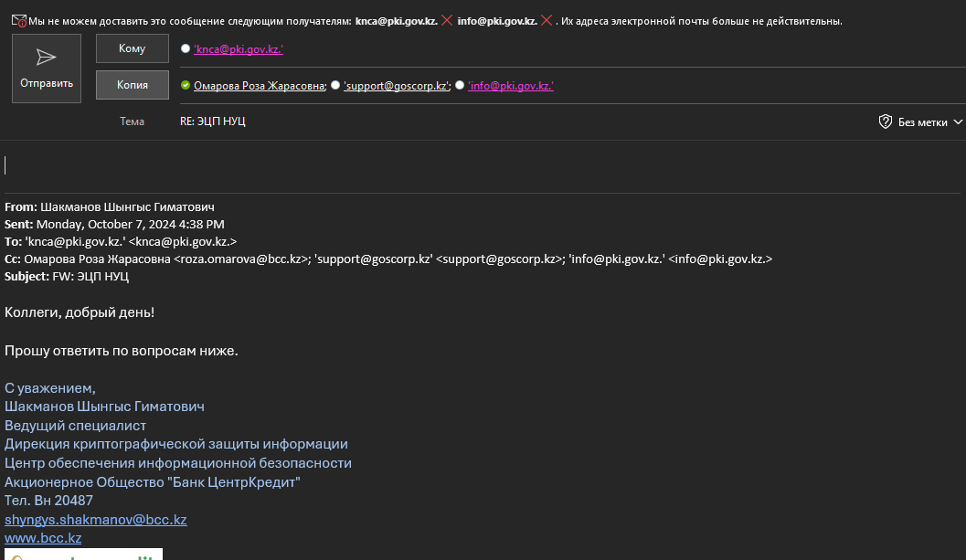Select the Омарова Роза Жарасовна recipient
966x560 pixels.
pyautogui.click(x=259, y=86)
